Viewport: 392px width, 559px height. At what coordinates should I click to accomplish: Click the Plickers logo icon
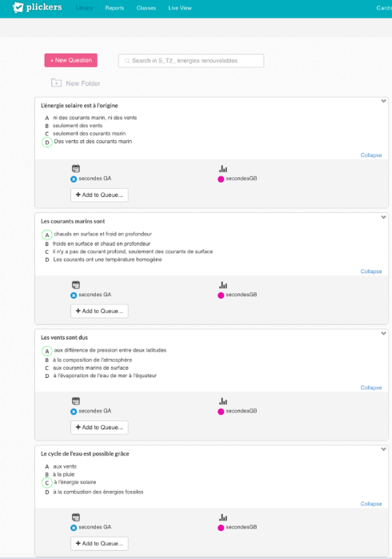pyautogui.click(x=18, y=7)
